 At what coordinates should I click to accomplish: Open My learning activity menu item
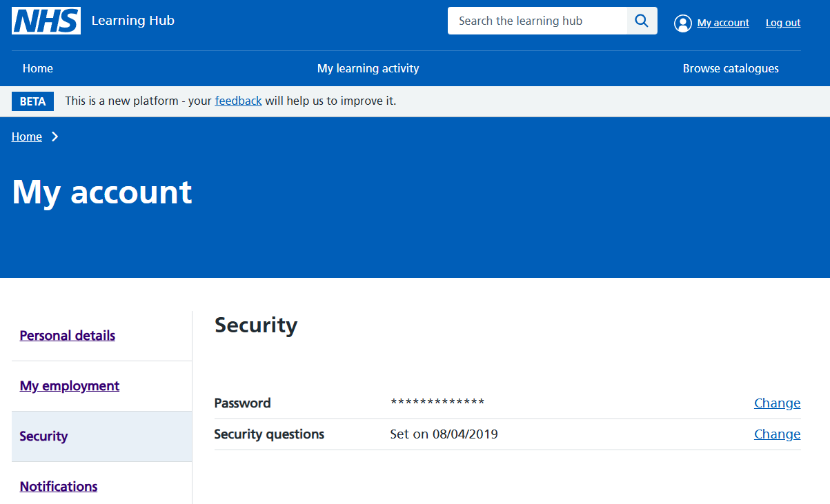click(x=368, y=68)
